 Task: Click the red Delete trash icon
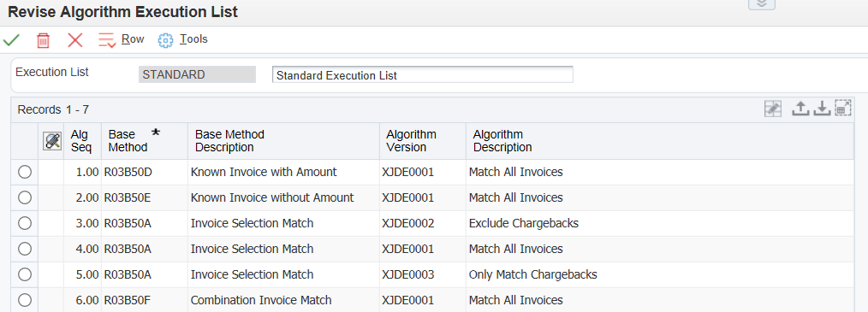(43, 40)
